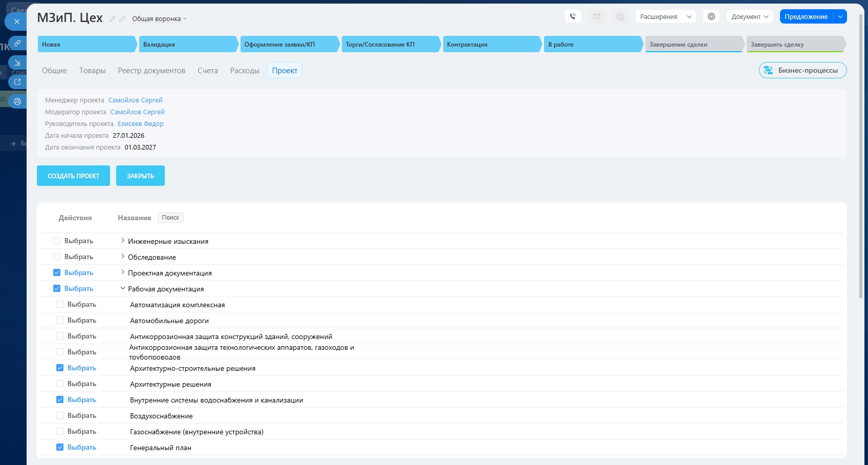This screenshot has width=868, height=465.
Task: Click the printer icon on the left side panel
Action: tap(17, 101)
